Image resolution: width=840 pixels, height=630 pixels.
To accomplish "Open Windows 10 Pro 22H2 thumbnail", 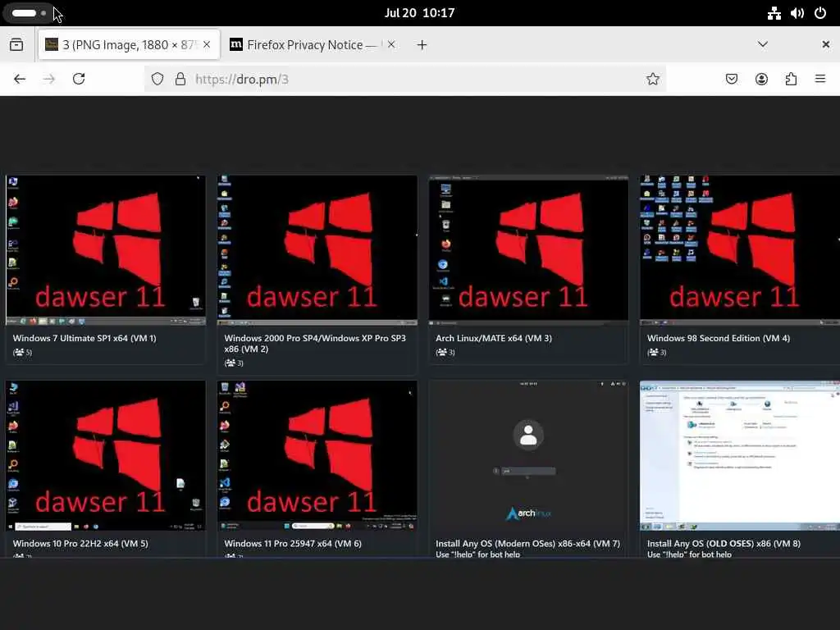I will 106,456.
